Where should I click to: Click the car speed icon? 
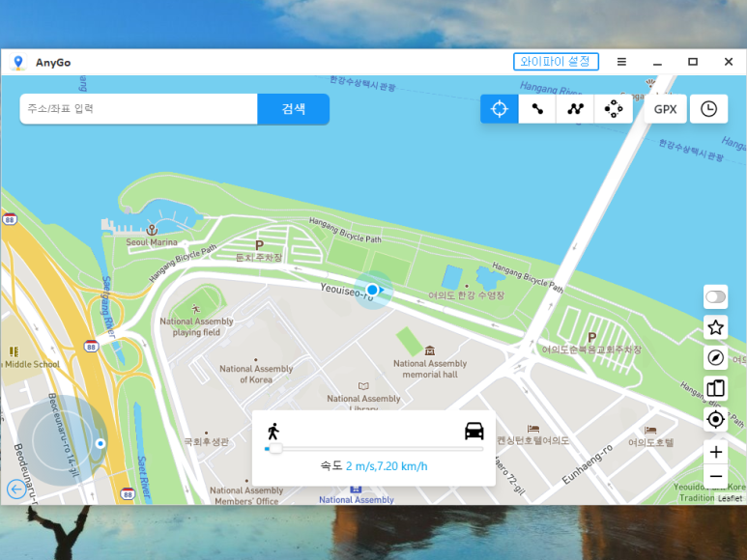coord(474,431)
